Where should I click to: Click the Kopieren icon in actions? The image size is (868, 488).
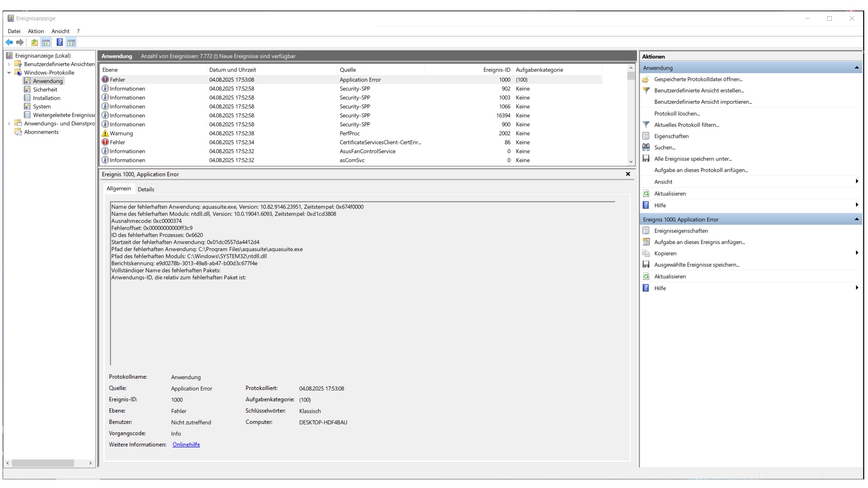tap(646, 253)
